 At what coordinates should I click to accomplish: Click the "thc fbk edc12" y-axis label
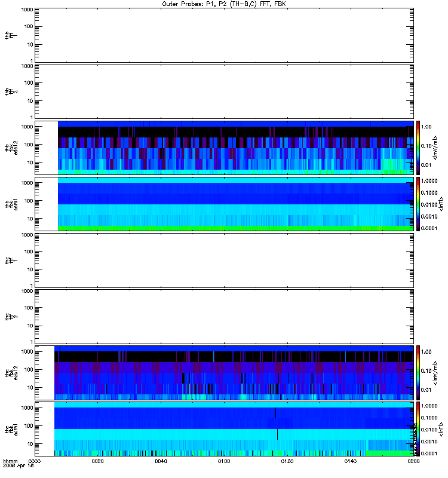coord(11,373)
